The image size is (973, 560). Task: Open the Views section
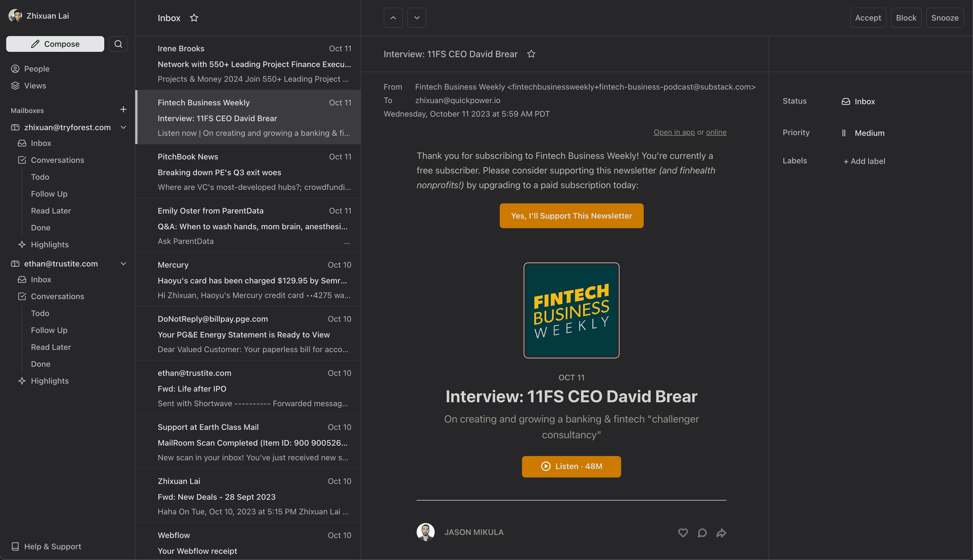pyautogui.click(x=35, y=86)
